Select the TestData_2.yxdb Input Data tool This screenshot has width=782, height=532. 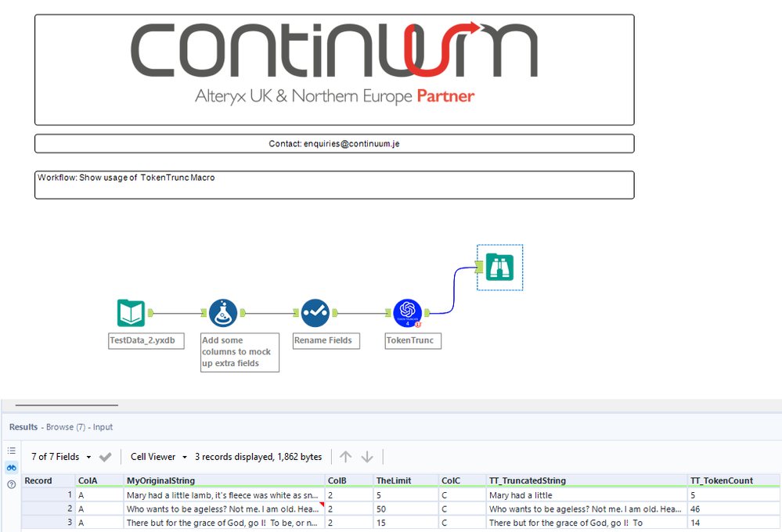point(132,312)
